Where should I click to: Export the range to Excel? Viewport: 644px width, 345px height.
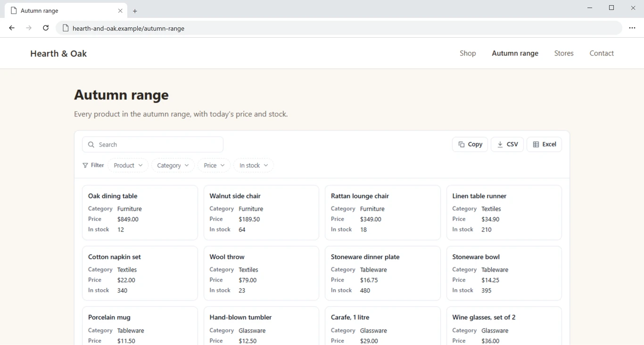point(544,144)
